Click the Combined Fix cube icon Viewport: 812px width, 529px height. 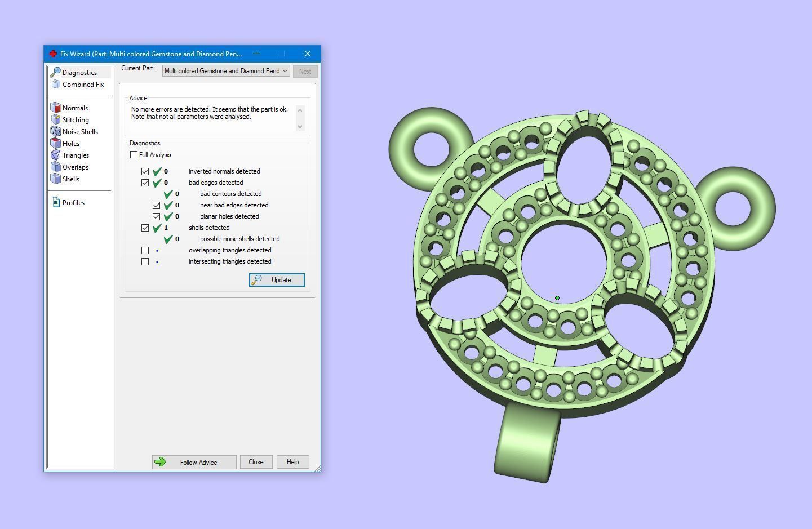(x=55, y=84)
